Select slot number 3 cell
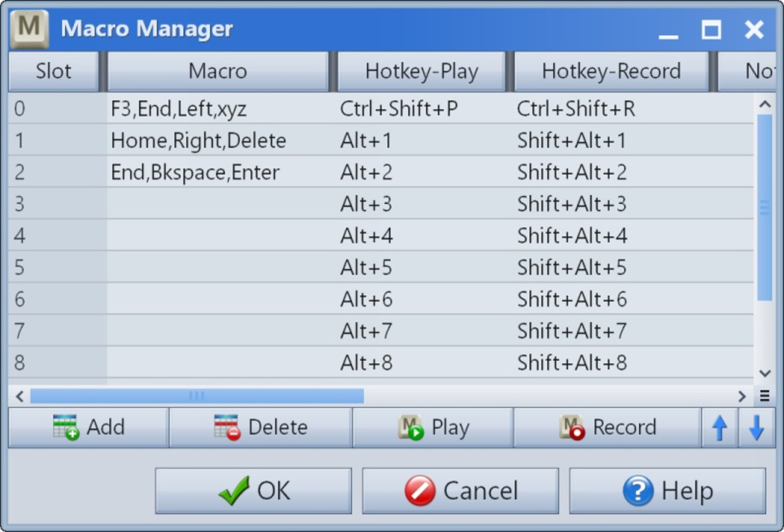This screenshot has width=784, height=532. point(57,203)
